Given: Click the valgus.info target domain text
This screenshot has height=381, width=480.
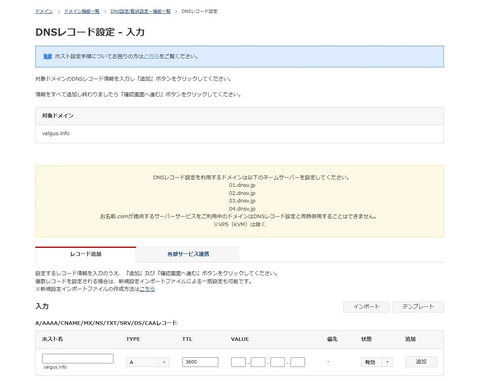Looking at the screenshot, I should click(56, 133).
